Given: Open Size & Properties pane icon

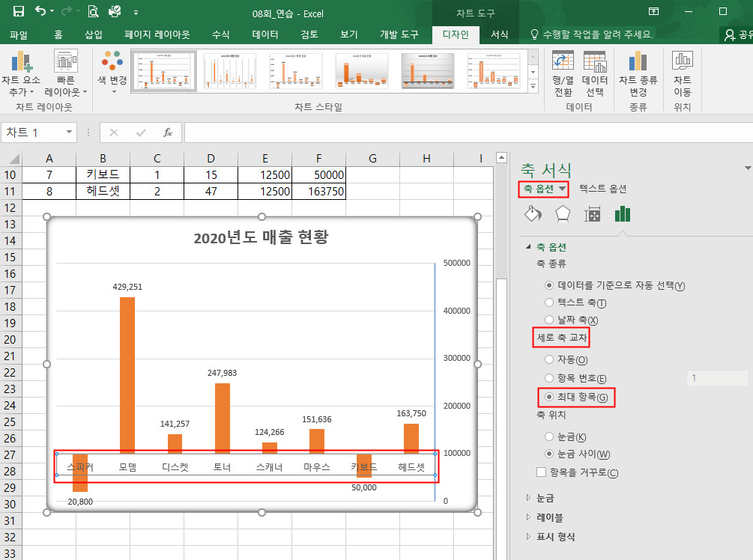Looking at the screenshot, I should coord(593,214).
